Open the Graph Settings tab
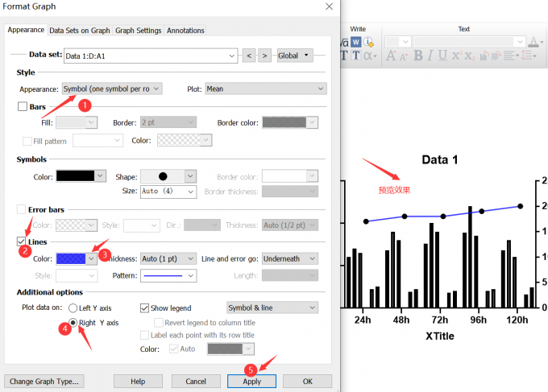The width and height of the screenshot is (548, 392). point(138,31)
